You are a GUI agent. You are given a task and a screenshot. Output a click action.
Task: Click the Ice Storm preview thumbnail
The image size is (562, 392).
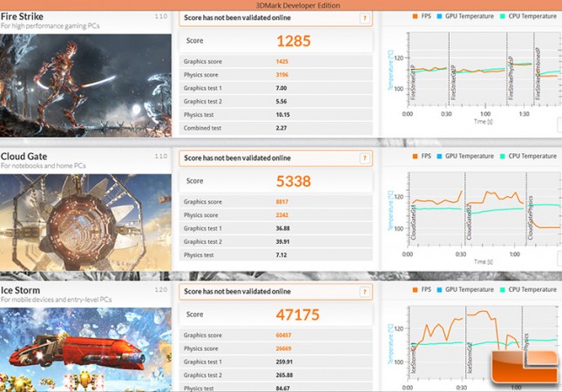[x=85, y=349]
